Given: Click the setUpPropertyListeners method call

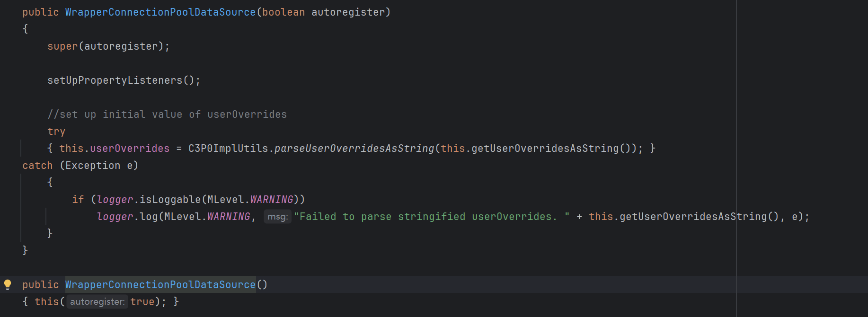Looking at the screenshot, I should 115,80.
